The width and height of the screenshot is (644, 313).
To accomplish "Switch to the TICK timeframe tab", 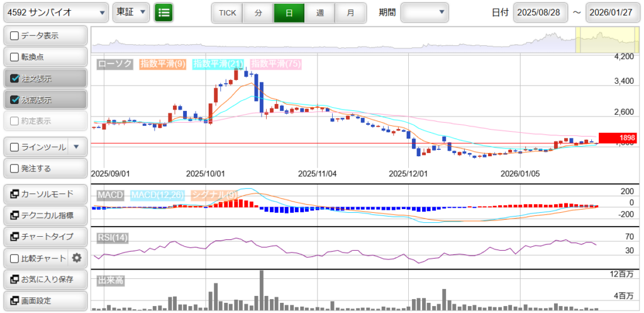I will [227, 13].
